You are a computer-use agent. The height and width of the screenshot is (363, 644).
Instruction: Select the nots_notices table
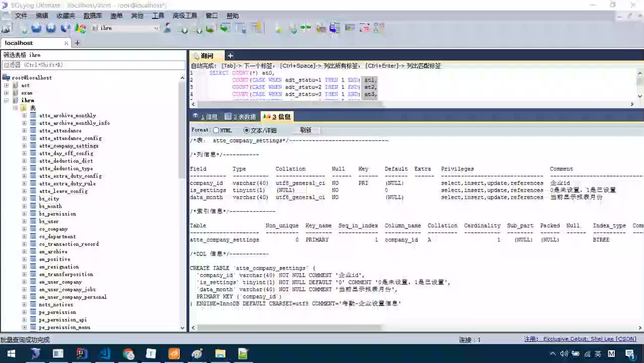[x=56, y=305]
